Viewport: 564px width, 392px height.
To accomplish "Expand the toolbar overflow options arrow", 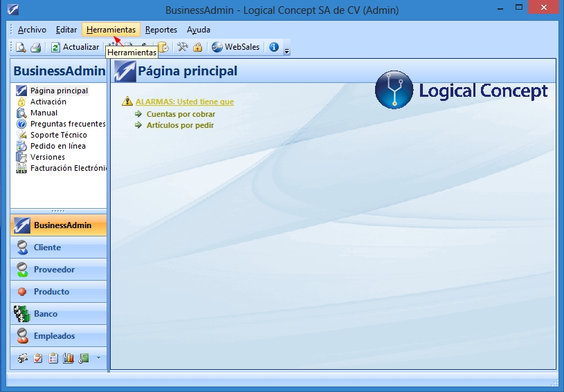I will tap(286, 50).
